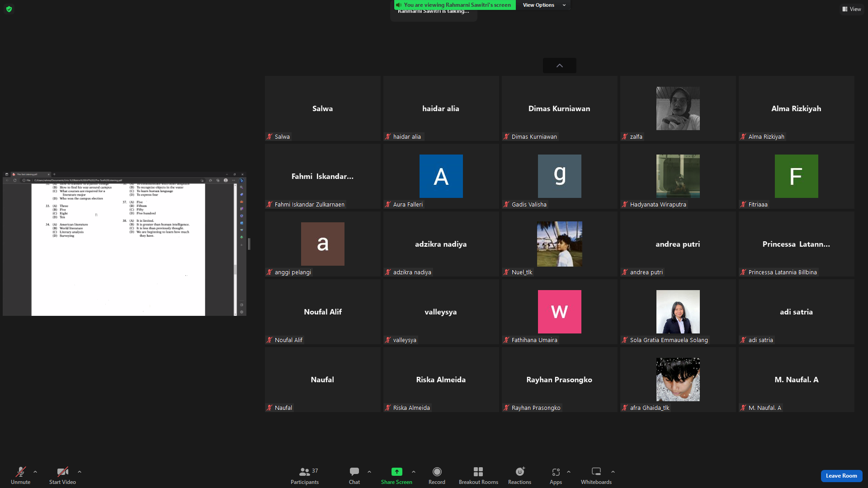Screen dimensions: 868x488
Task: Open the Apps icon
Action: coord(556,472)
